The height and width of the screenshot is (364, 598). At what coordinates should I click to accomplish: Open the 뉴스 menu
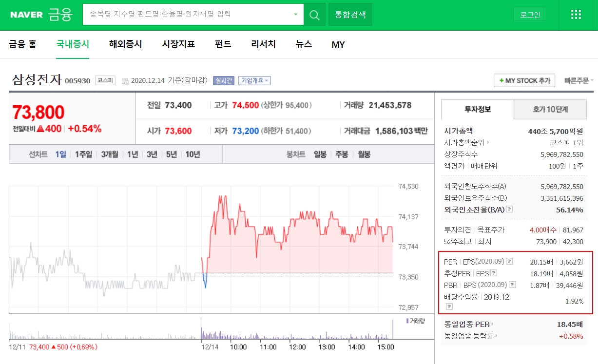tap(304, 44)
